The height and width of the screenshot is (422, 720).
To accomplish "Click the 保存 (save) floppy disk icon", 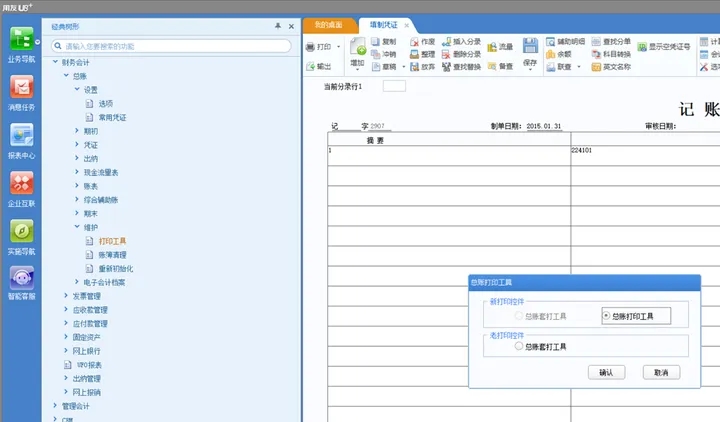I will [x=530, y=46].
